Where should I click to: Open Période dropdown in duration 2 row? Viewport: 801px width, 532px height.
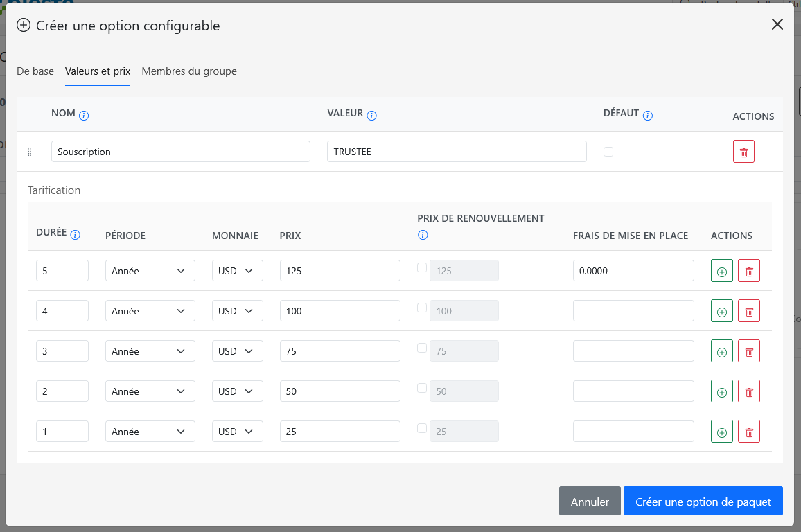pos(150,391)
